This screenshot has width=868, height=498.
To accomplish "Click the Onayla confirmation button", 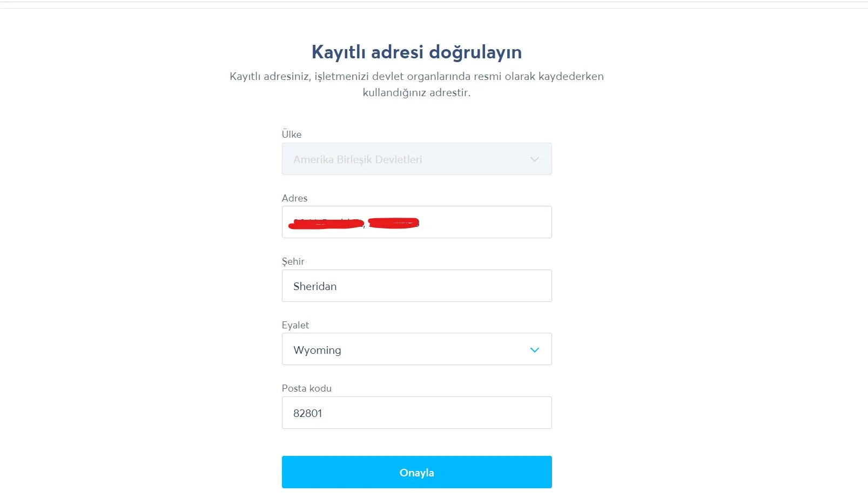I will (x=416, y=472).
